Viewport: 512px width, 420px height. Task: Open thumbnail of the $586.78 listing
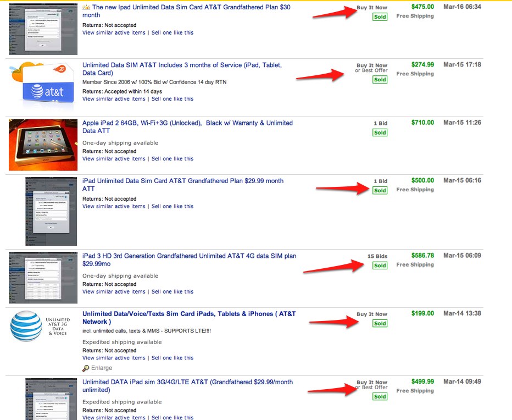[x=43, y=278]
